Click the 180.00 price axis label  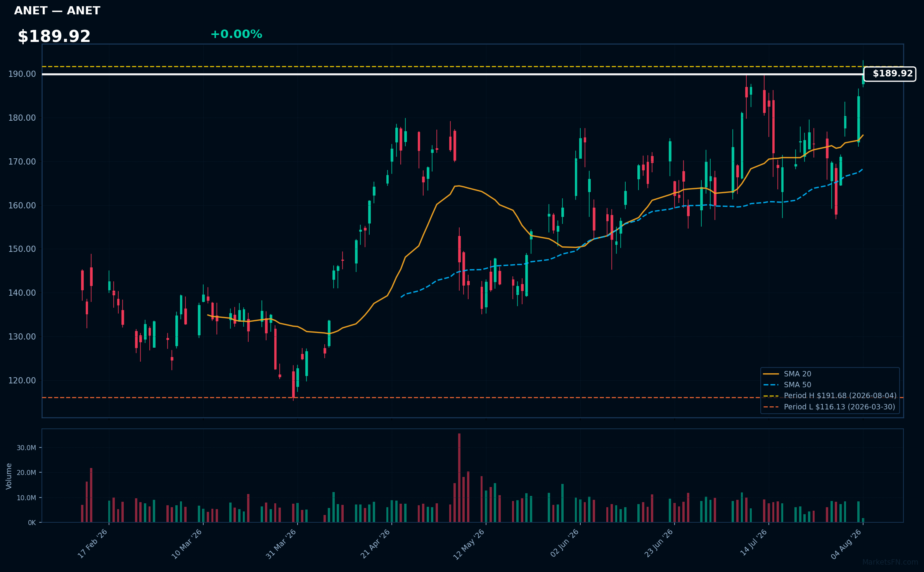point(22,118)
